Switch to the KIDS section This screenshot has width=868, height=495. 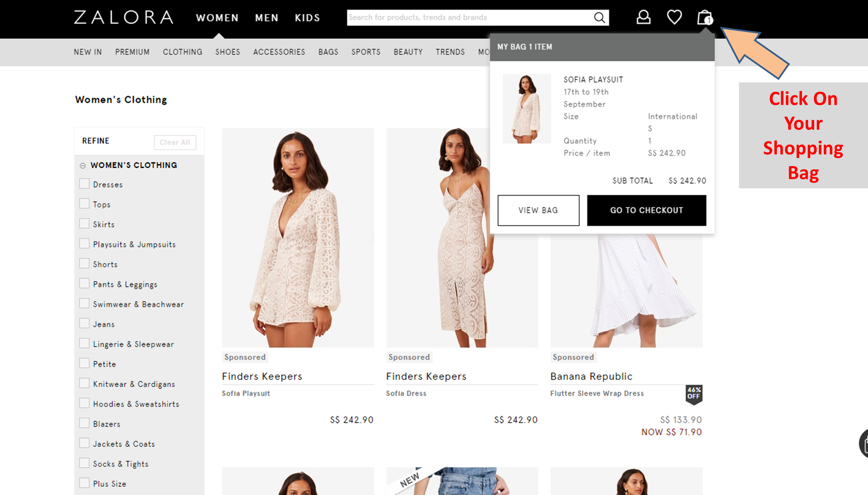pyautogui.click(x=307, y=18)
